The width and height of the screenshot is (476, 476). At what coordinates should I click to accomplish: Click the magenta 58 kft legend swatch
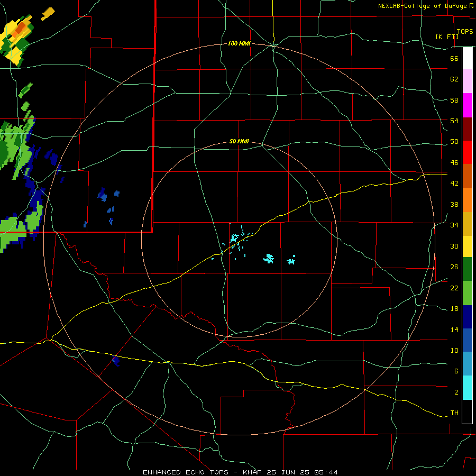467,105
